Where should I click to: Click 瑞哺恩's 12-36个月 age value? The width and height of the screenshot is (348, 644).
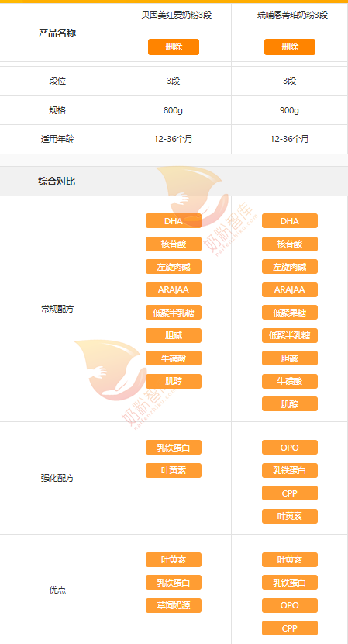(x=290, y=139)
